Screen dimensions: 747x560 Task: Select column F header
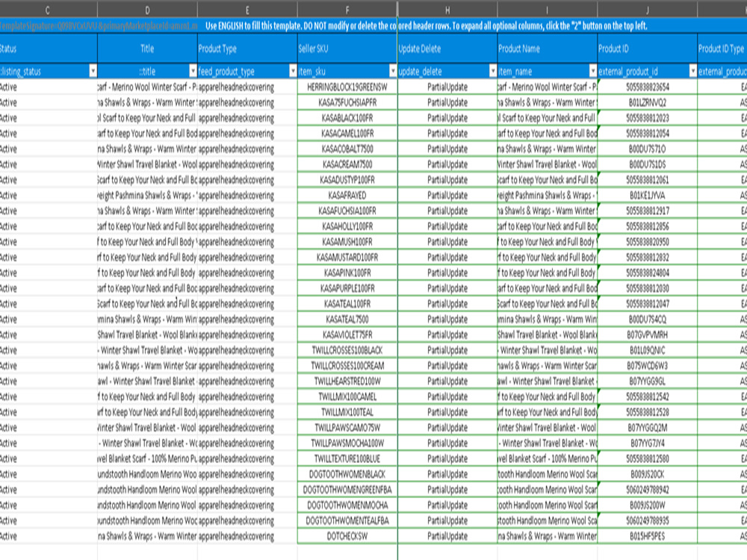pyautogui.click(x=347, y=10)
